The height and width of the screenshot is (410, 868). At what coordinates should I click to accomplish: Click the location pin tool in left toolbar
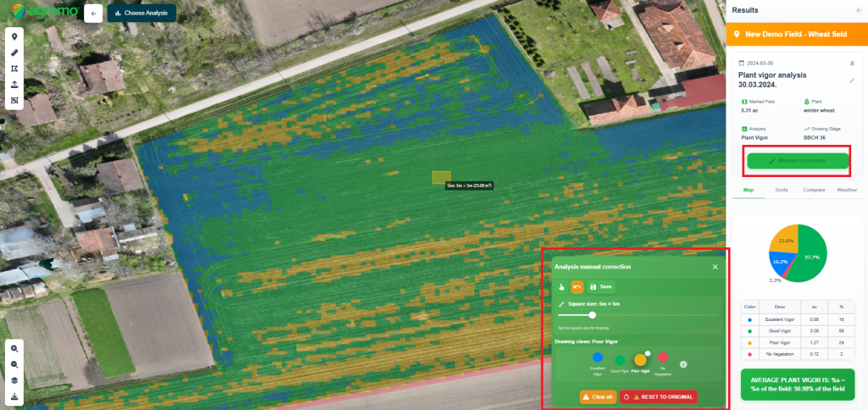click(x=14, y=36)
